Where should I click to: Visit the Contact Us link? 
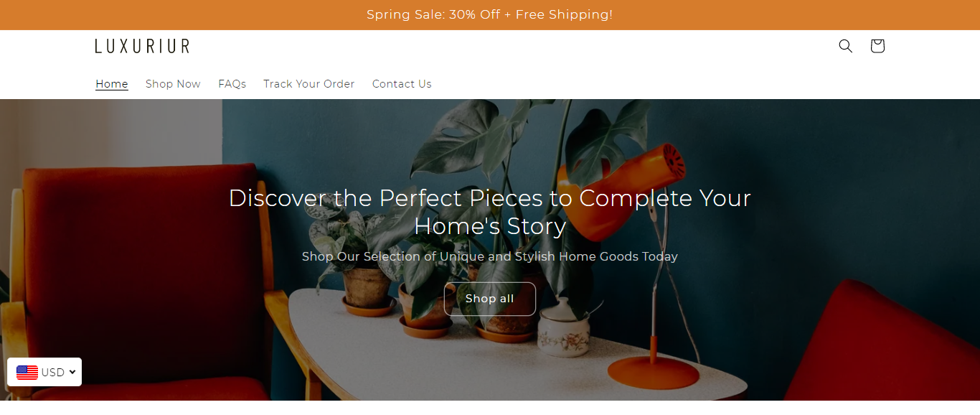click(402, 84)
